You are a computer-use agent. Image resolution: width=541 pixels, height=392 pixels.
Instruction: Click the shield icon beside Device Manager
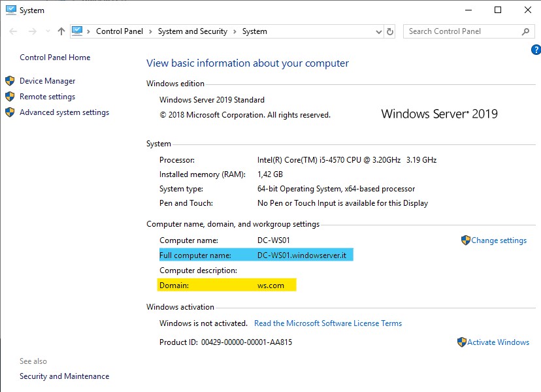(10, 81)
